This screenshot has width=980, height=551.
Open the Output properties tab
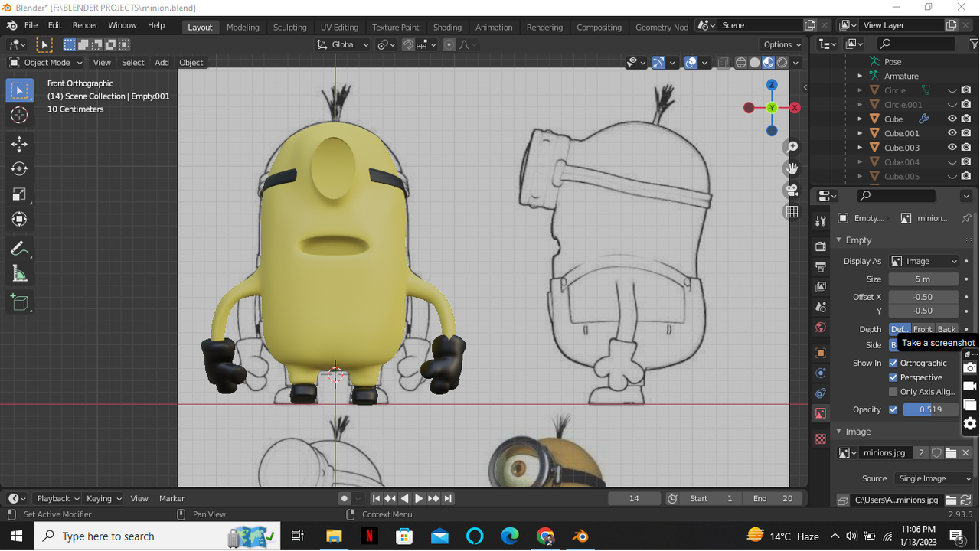click(x=821, y=266)
